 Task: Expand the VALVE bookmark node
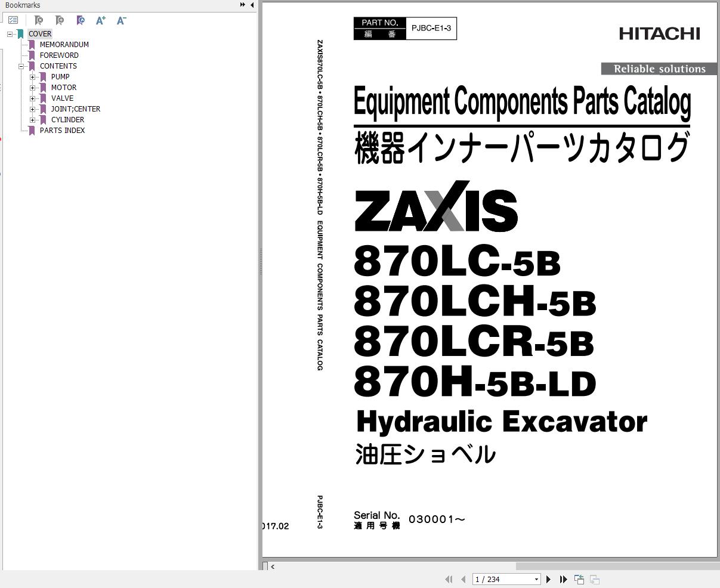(32, 98)
